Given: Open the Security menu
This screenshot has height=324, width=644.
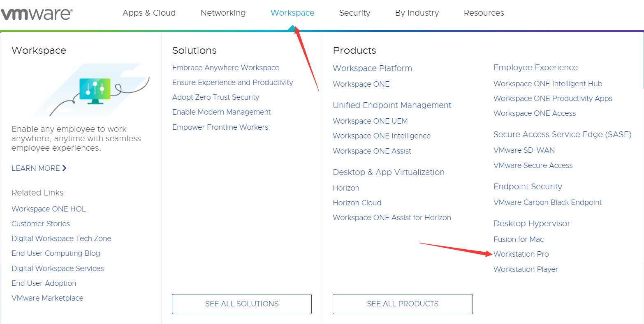Looking at the screenshot, I should pos(354,13).
